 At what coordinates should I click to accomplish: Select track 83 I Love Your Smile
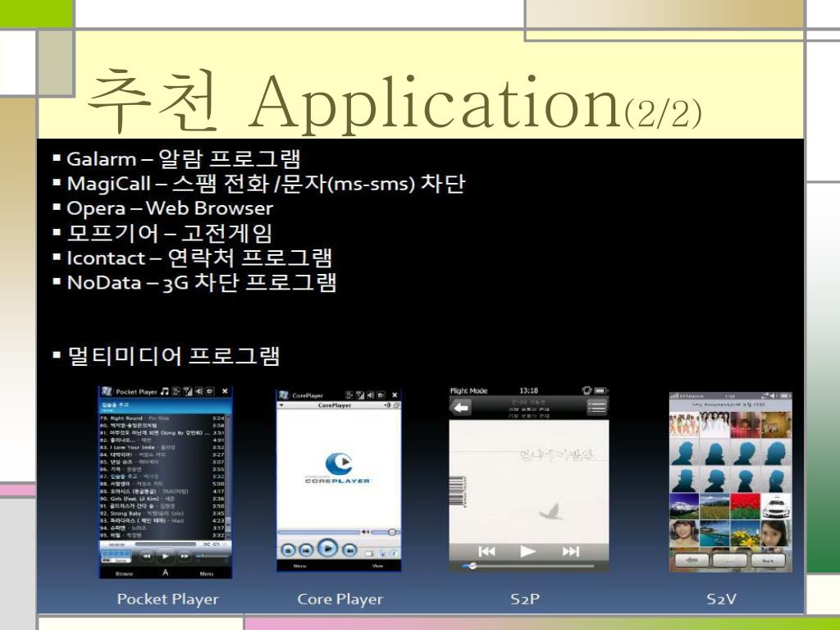point(163,447)
